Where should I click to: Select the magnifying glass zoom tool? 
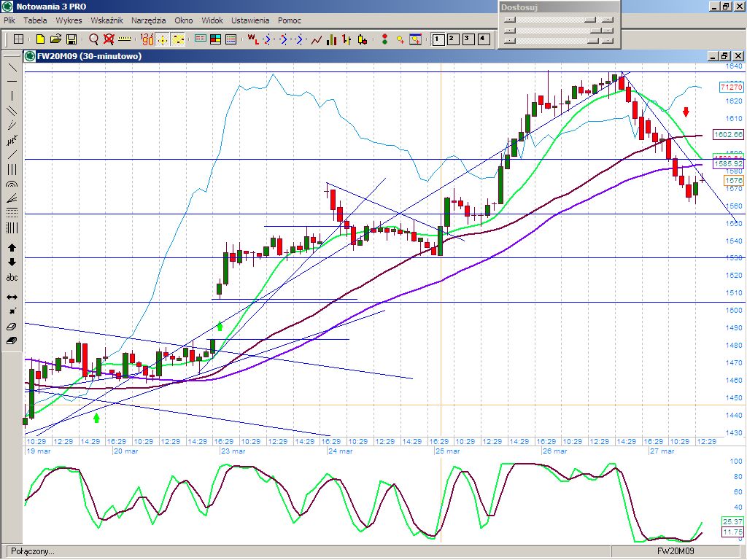(94, 39)
